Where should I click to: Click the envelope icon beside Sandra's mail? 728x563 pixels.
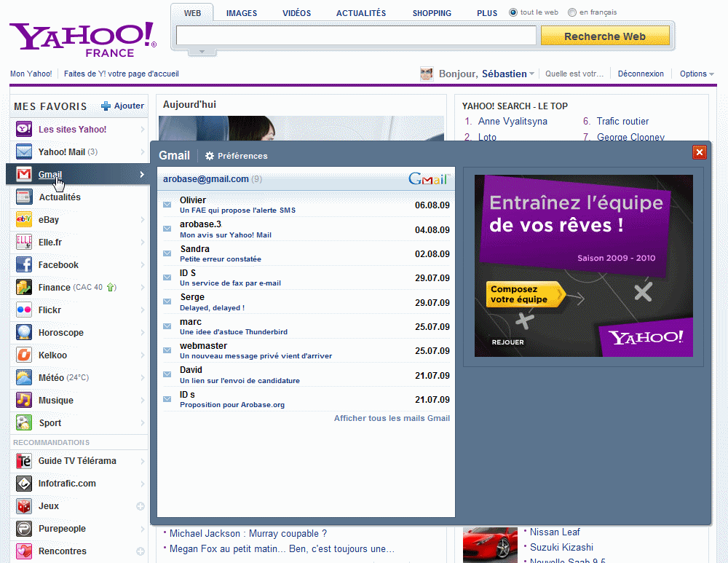tap(167, 253)
